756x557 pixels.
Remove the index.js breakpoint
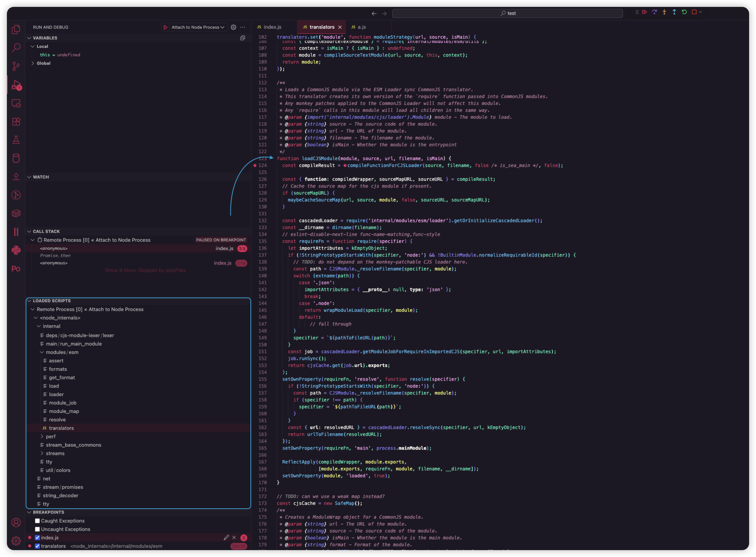[x=234, y=537]
